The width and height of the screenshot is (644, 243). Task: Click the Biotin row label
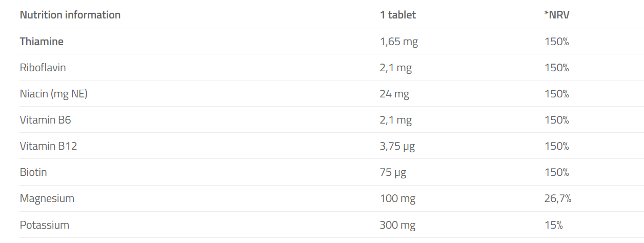coord(33,172)
